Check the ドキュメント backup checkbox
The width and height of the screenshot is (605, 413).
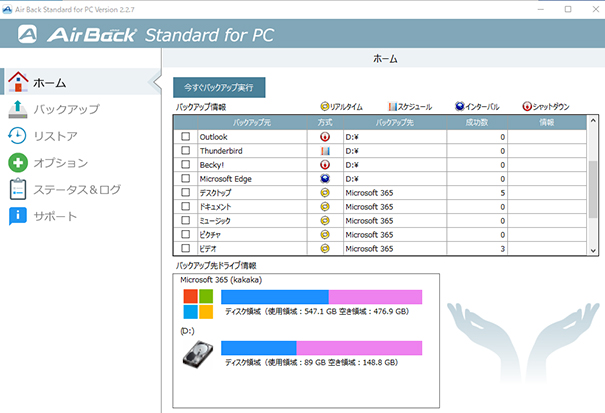coord(186,206)
